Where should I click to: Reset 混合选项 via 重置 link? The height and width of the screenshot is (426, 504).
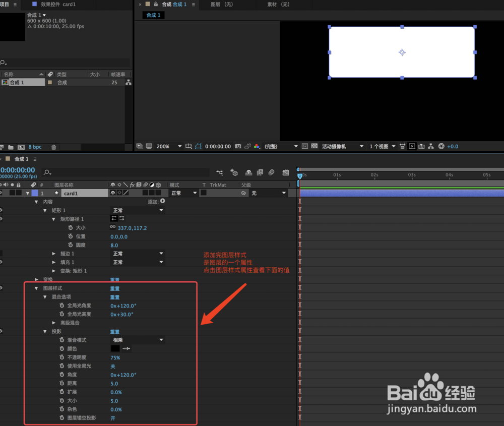click(x=115, y=297)
